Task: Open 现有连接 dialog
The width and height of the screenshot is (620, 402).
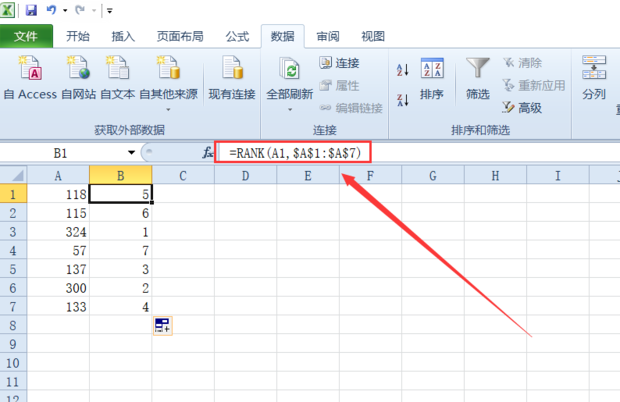Action: point(232,78)
